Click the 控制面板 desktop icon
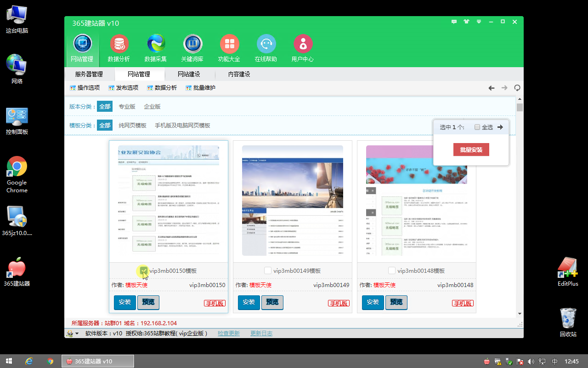 click(17, 121)
